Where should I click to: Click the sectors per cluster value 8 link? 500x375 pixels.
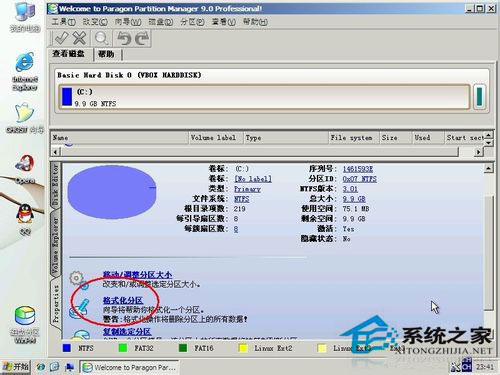236,229
